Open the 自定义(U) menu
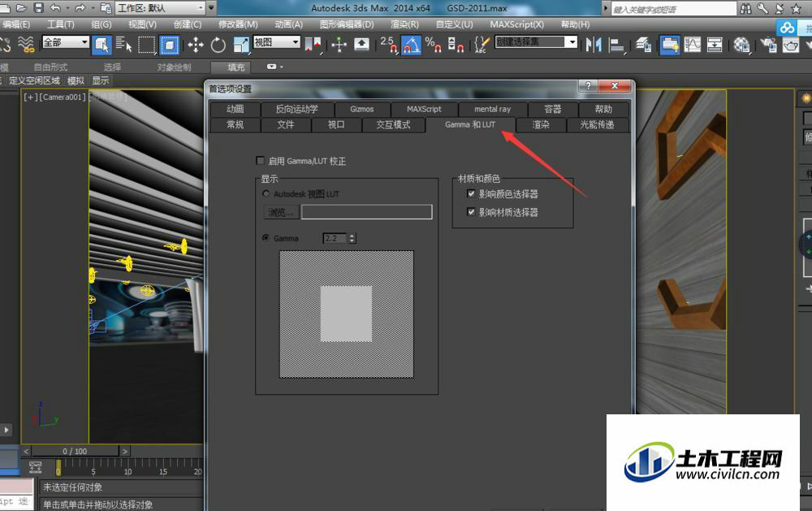 click(454, 24)
